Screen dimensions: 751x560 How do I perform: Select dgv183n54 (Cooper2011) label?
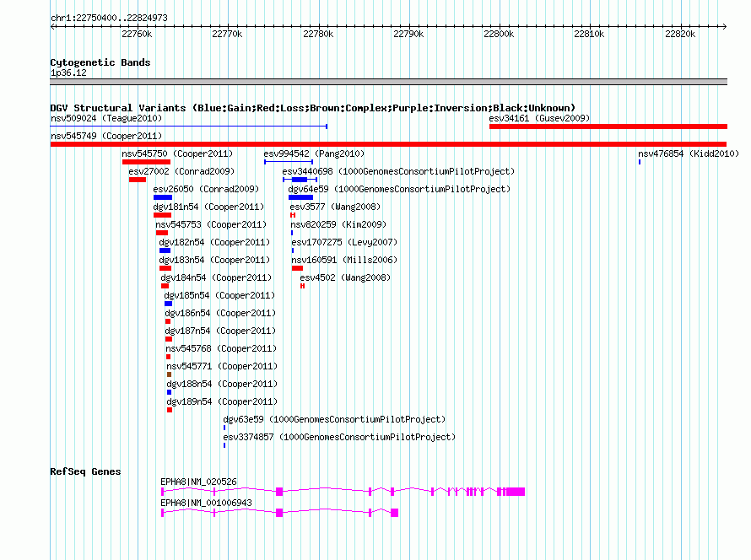coord(214,260)
